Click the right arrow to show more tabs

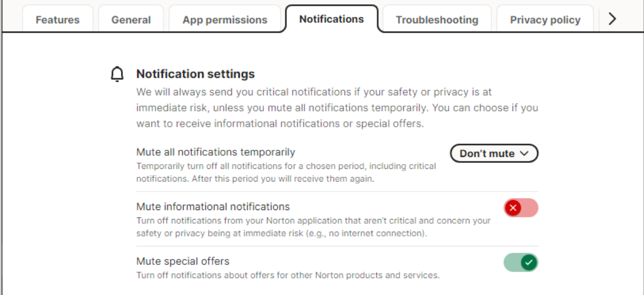click(612, 19)
